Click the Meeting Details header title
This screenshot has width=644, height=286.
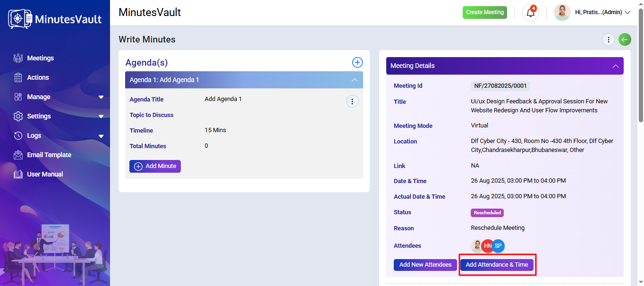413,66
